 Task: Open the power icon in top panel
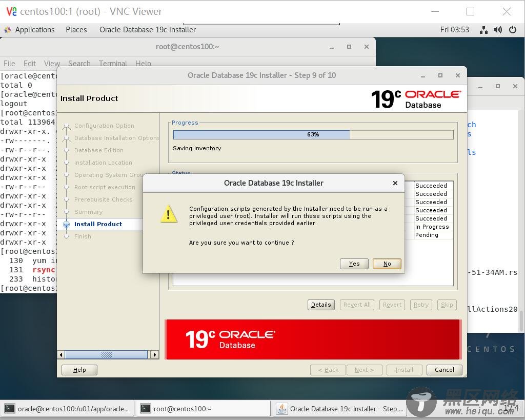513,30
